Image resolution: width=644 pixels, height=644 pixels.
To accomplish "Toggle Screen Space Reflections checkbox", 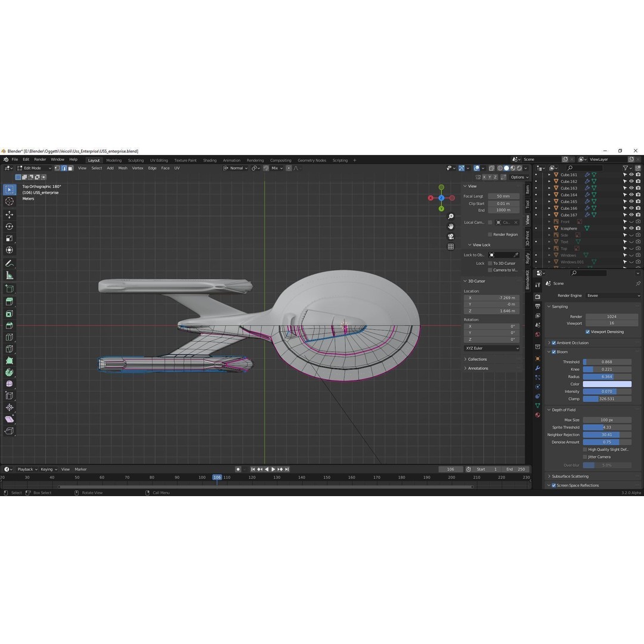I will [x=553, y=485].
